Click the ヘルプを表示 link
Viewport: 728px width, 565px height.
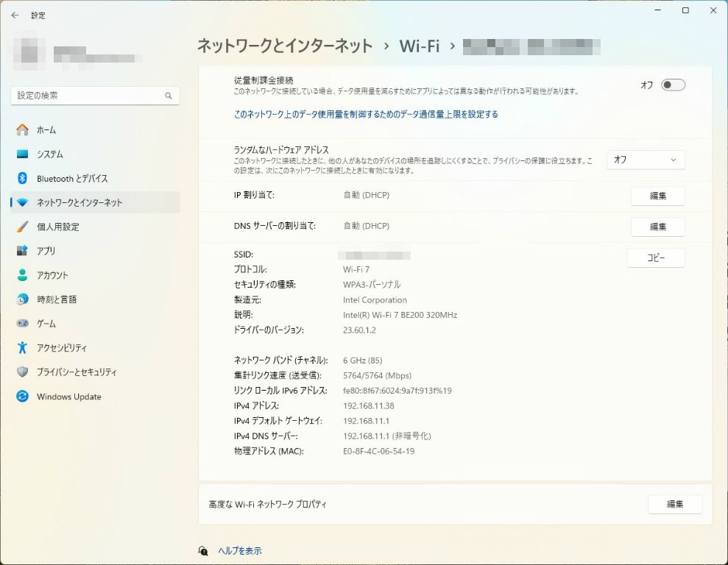[x=240, y=550]
